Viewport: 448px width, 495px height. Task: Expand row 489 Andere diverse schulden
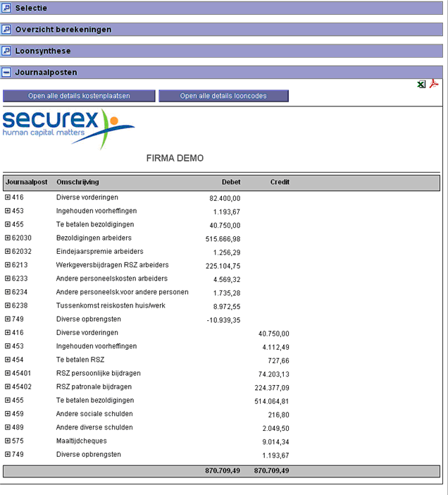point(8,428)
